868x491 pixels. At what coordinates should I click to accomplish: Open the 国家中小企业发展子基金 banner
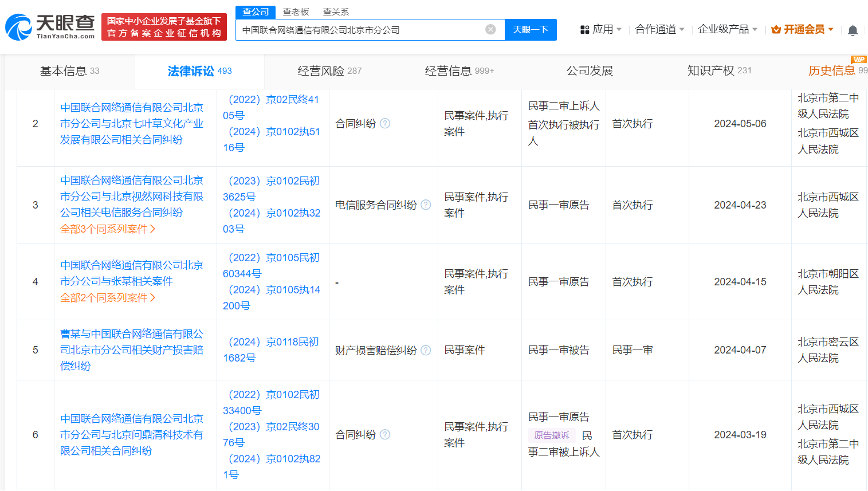[164, 27]
